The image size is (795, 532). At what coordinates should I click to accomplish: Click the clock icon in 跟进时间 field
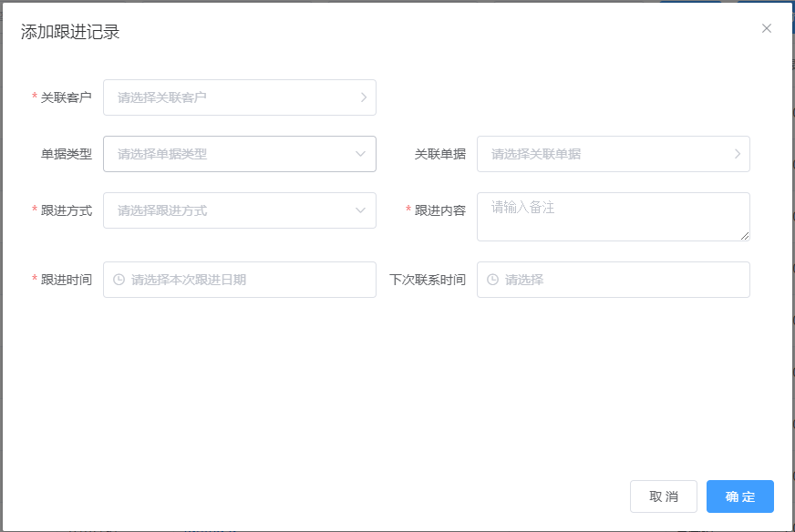coord(119,280)
